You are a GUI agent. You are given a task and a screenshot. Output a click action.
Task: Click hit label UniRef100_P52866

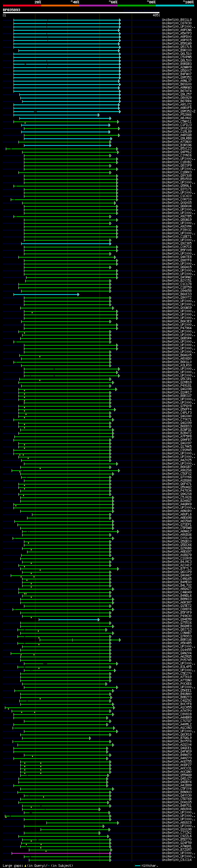point(177,115)
